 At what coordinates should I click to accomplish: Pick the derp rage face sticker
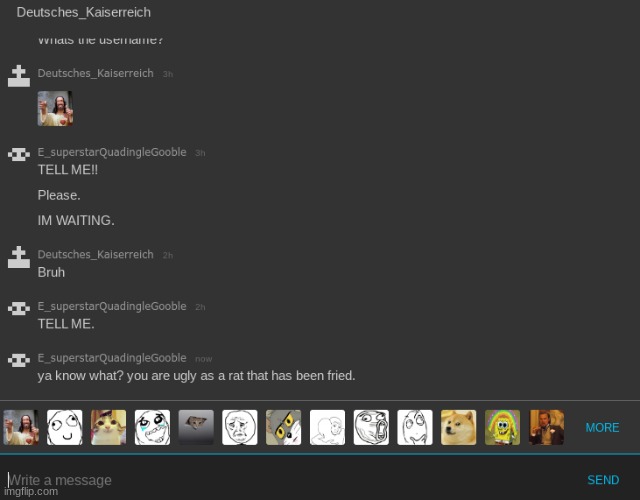64,427
